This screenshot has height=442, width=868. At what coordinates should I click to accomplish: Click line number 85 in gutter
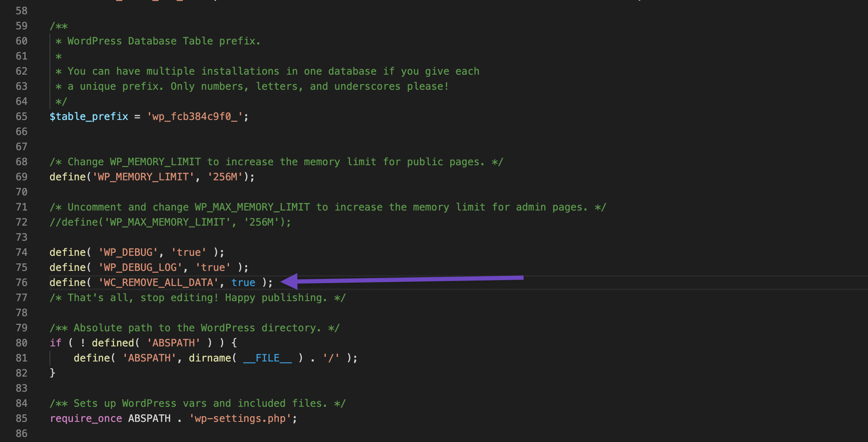[x=21, y=419]
